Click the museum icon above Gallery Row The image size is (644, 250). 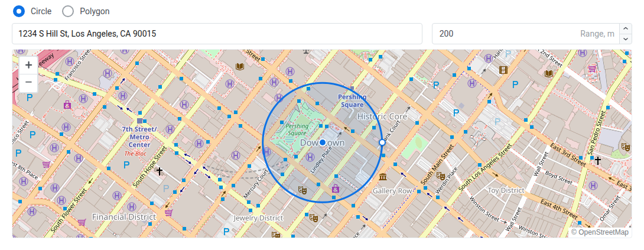click(383, 176)
